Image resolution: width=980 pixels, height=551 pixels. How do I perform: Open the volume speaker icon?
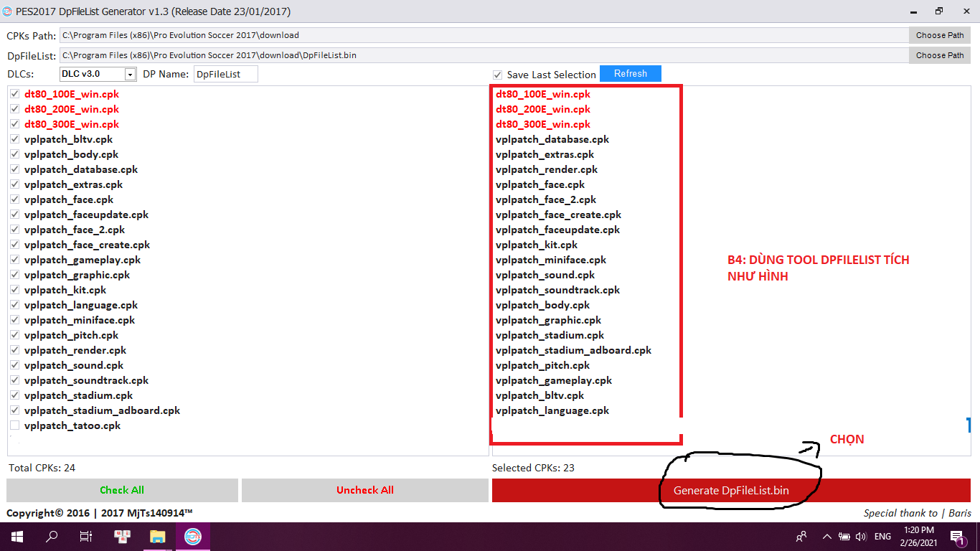pyautogui.click(x=861, y=536)
